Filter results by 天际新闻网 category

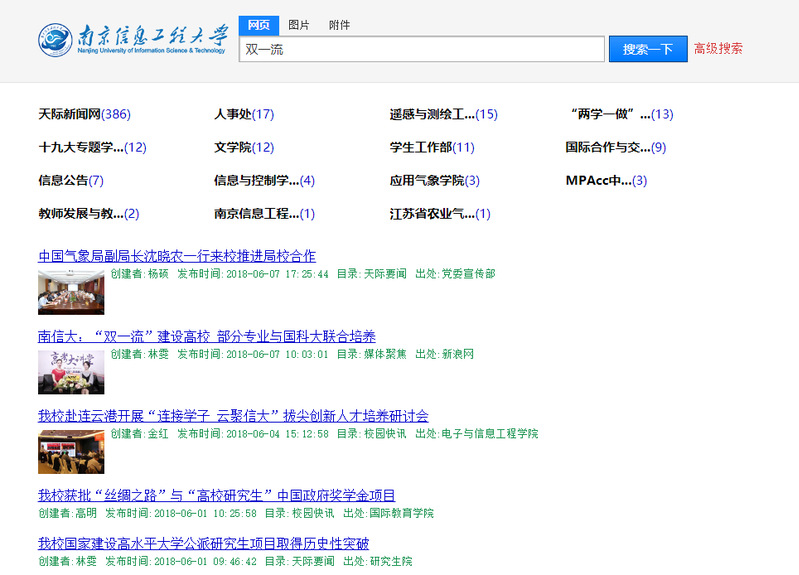coord(84,114)
